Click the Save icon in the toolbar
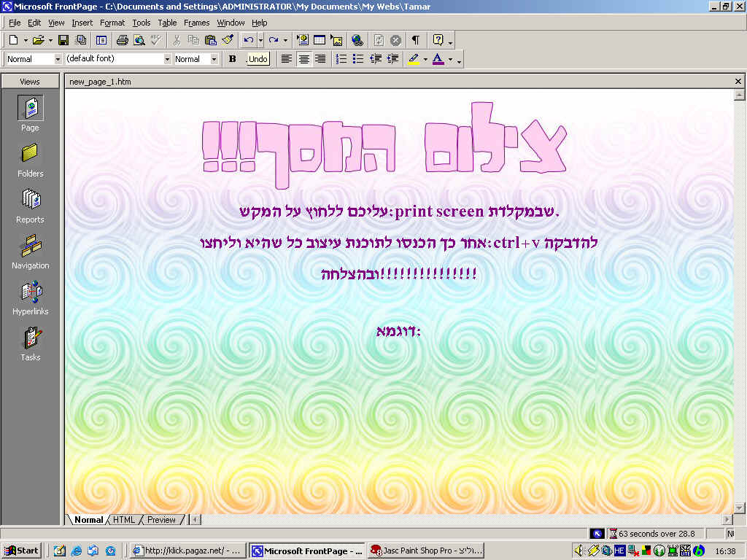Image resolution: width=747 pixels, height=560 pixels. tap(63, 40)
